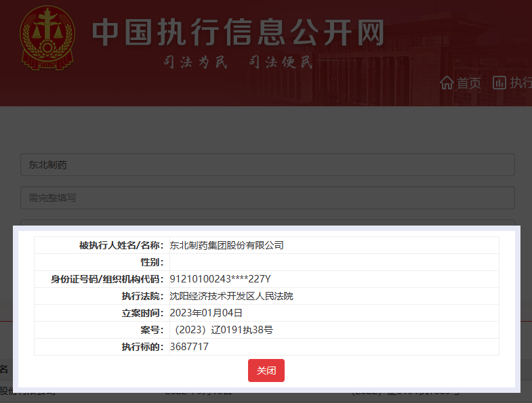
Task: Click the 司法为民 司法便民 slogan
Action: pyautogui.click(x=238, y=62)
